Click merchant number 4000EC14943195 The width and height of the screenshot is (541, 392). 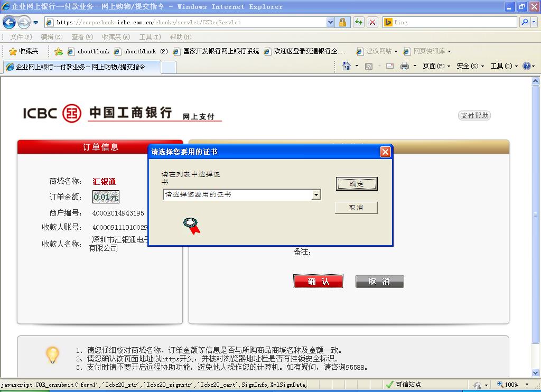(118, 213)
